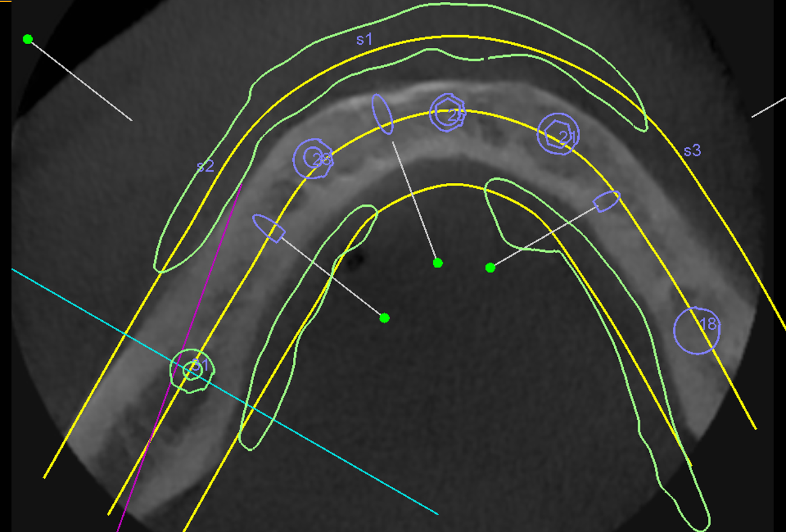Click the oval anchor pin outline near s1
This screenshot has width=786, height=532.
pos(382,113)
